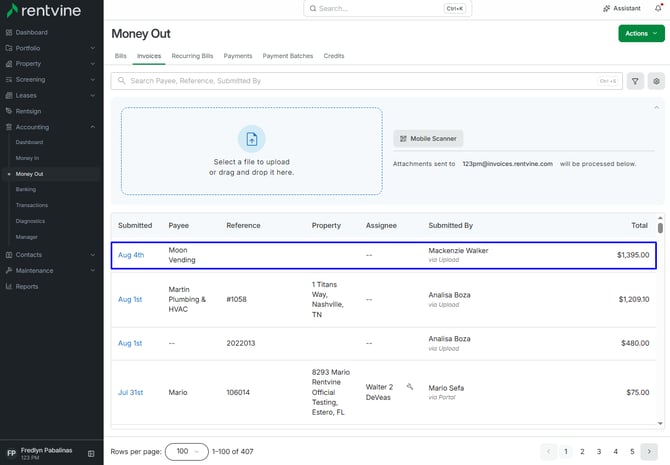This screenshot has width=670, height=465.
Task: Toggle the sidebar collapse icon
Action: pyautogui.click(x=91, y=453)
